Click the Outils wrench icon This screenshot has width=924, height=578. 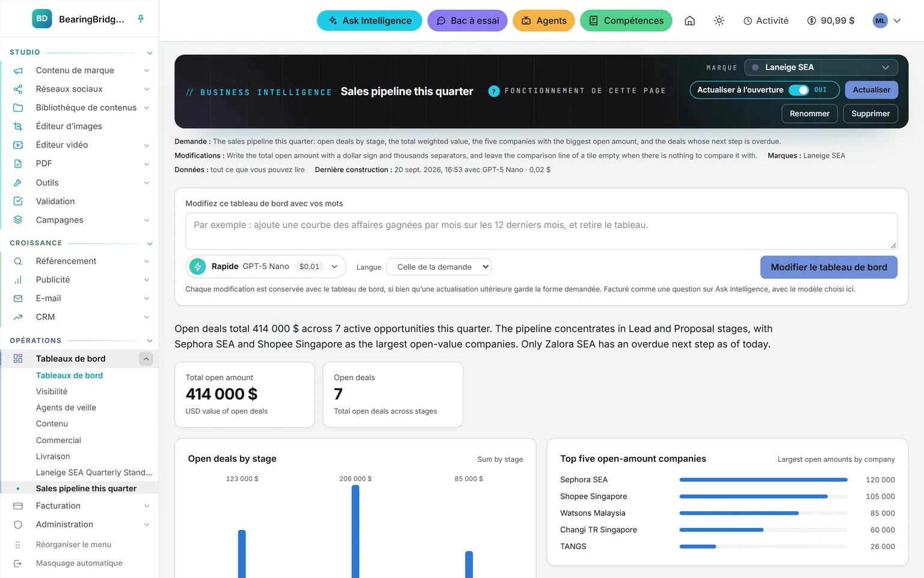click(x=18, y=182)
